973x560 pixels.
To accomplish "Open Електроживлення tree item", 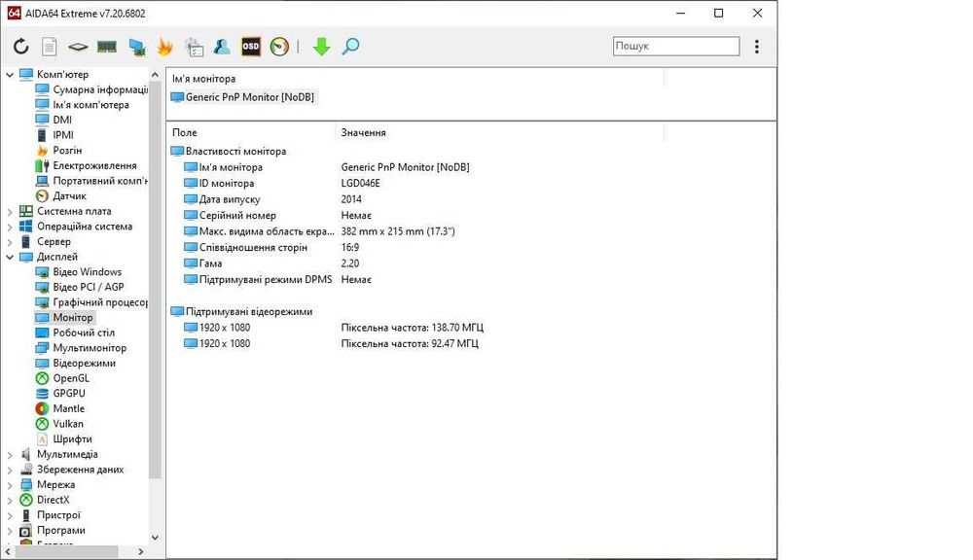I will 87,165.
